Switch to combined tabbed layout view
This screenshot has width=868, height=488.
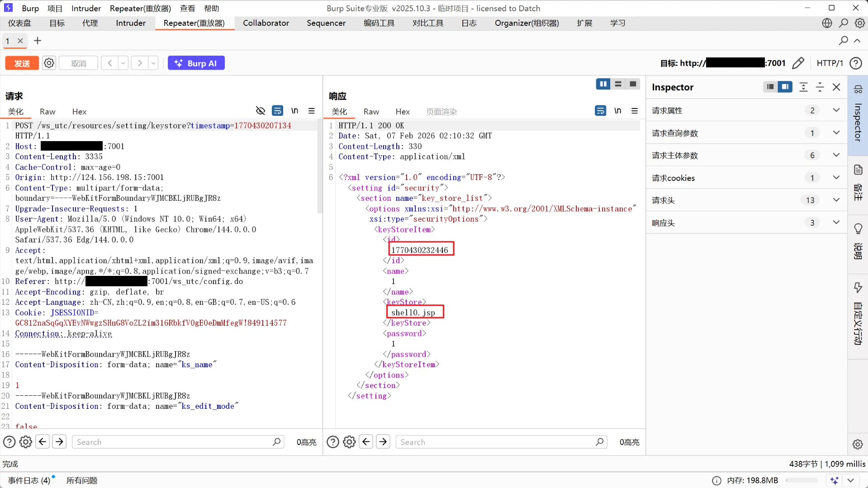point(633,84)
